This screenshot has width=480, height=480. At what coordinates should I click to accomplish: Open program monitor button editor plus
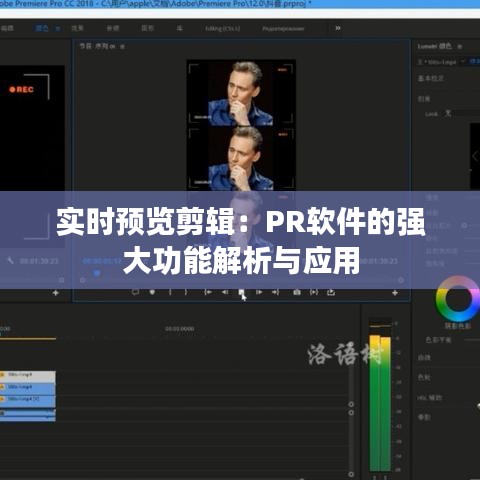(395, 293)
